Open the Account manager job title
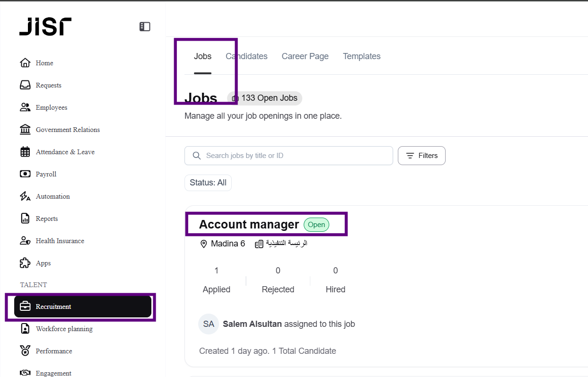Image resolution: width=588 pixels, height=377 pixels. tap(249, 224)
